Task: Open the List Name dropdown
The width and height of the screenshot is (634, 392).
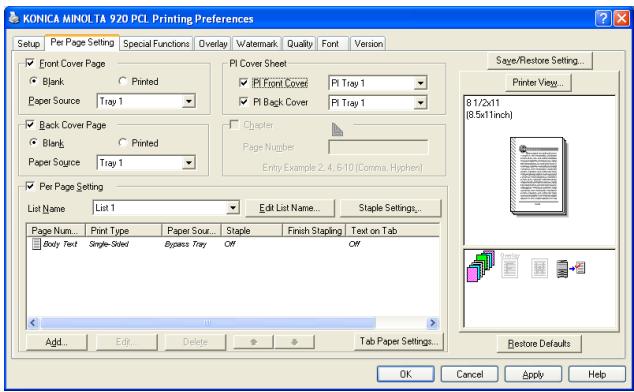Action: (x=232, y=208)
